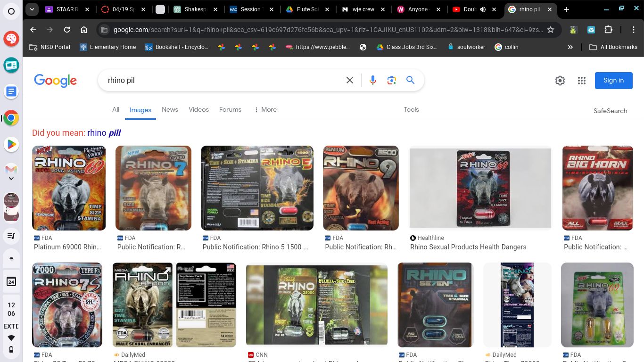Open the SafeSearch setting
This screenshot has width=644, height=362.
[x=610, y=111]
